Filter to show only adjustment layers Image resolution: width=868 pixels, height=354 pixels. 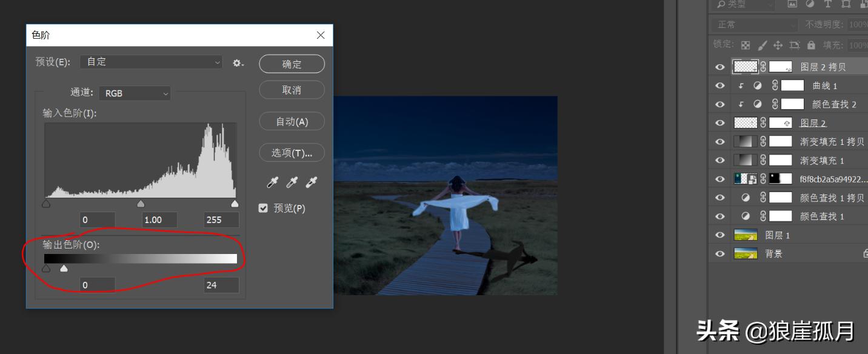(x=810, y=4)
